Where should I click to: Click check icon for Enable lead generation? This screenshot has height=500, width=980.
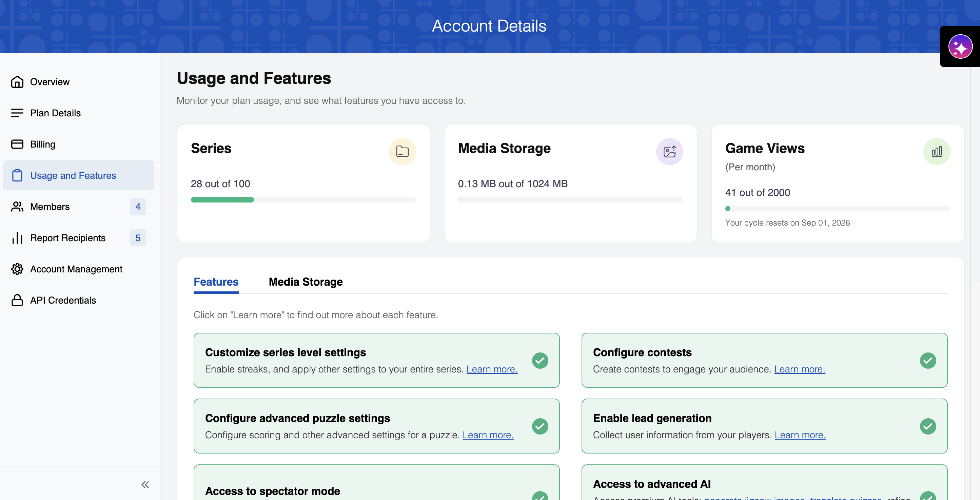tap(928, 426)
